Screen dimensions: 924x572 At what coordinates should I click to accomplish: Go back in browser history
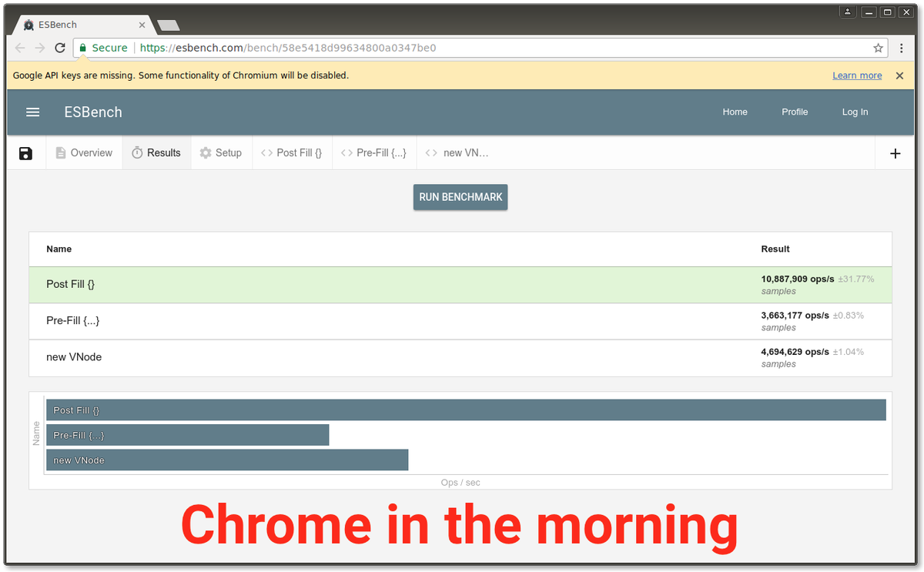pyautogui.click(x=20, y=48)
